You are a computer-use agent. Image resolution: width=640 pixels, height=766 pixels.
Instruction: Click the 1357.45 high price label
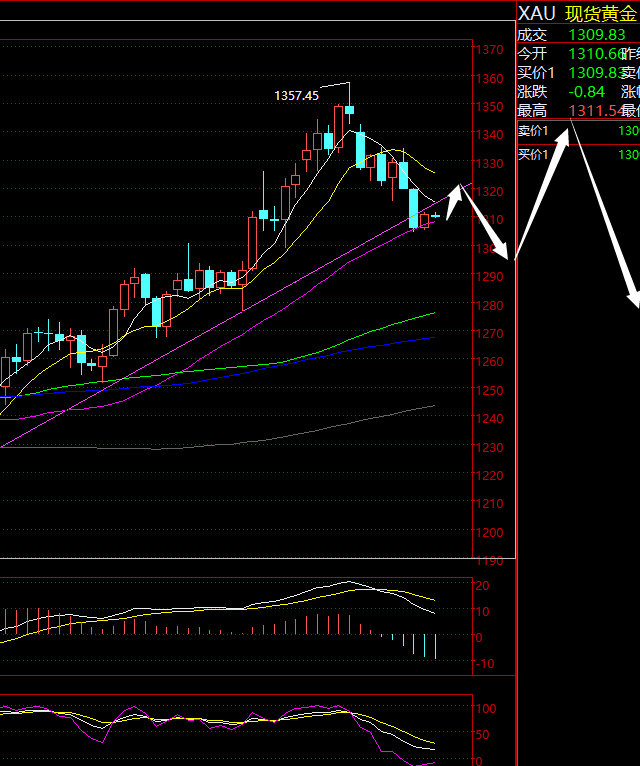296,95
